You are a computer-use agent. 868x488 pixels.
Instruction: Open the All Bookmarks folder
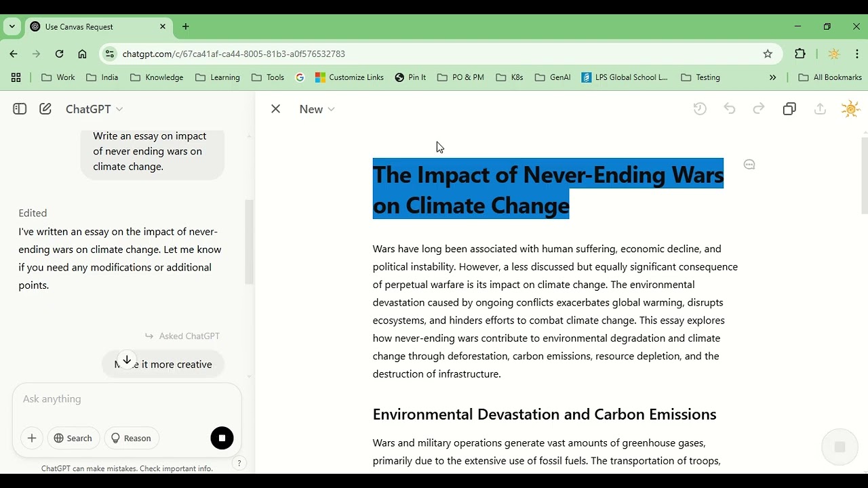pos(830,77)
